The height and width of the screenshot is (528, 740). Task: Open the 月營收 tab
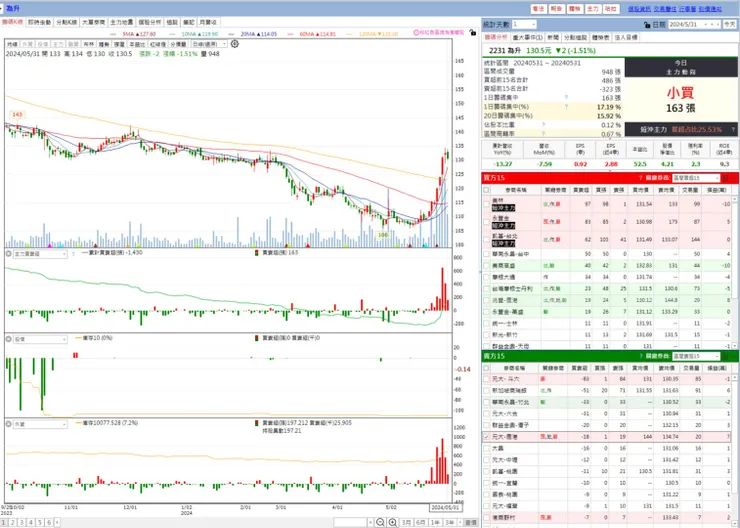208,22
